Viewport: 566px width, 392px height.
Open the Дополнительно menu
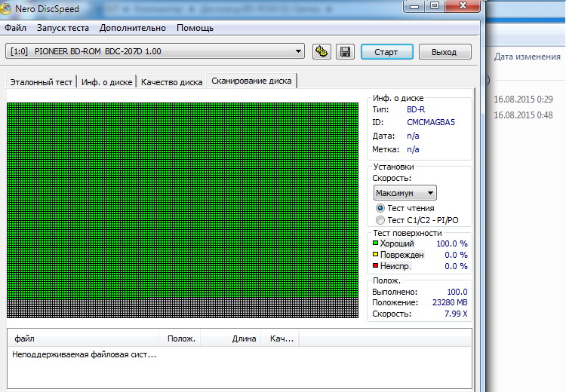pos(133,28)
